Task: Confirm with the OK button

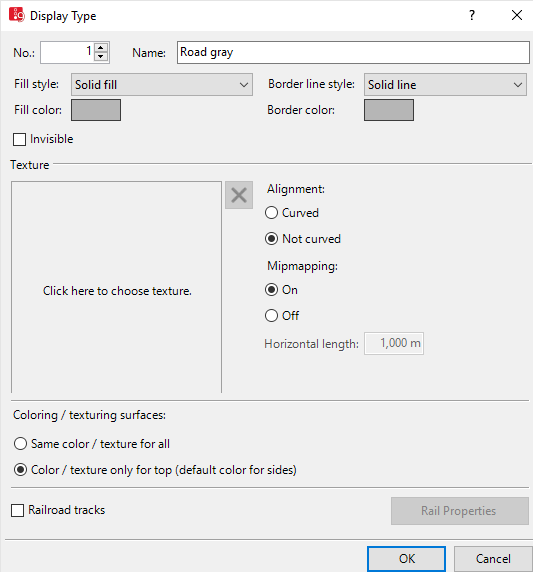Action: tap(406, 559)
